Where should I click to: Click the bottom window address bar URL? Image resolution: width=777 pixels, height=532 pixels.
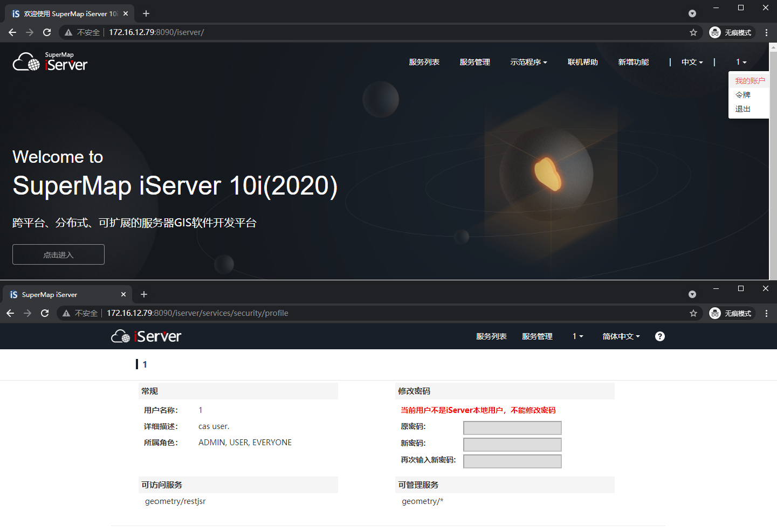pos(197,313)
